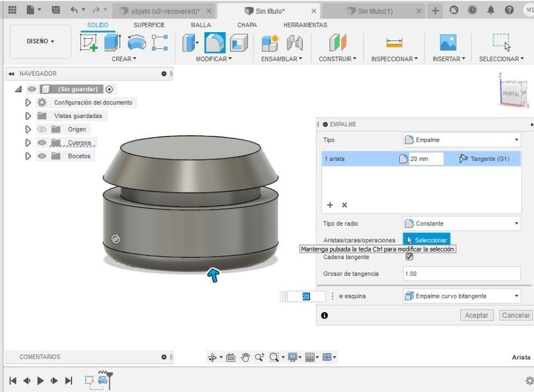Select the Press Pull tool icon
This screenshot has width=534, height=392.
pyautogui.click(x=190, y=42)
